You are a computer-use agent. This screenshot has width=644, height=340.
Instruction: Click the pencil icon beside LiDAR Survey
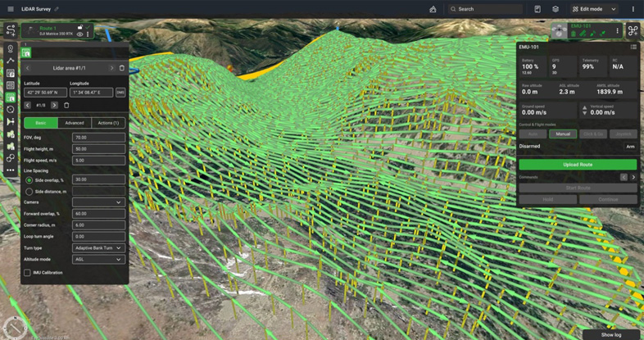[57, 9]
